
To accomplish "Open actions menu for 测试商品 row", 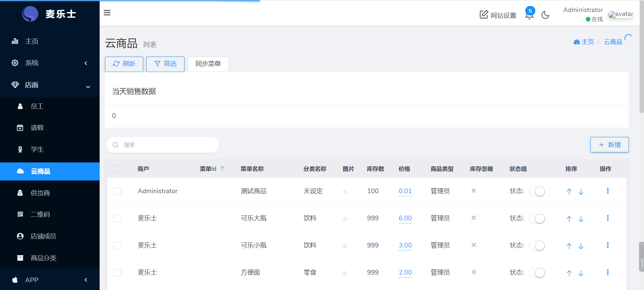I will [x=608, y=191].
